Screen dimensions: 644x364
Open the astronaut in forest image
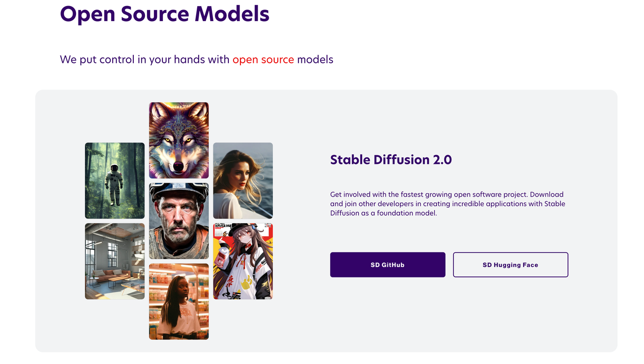[x=115, y=180]
